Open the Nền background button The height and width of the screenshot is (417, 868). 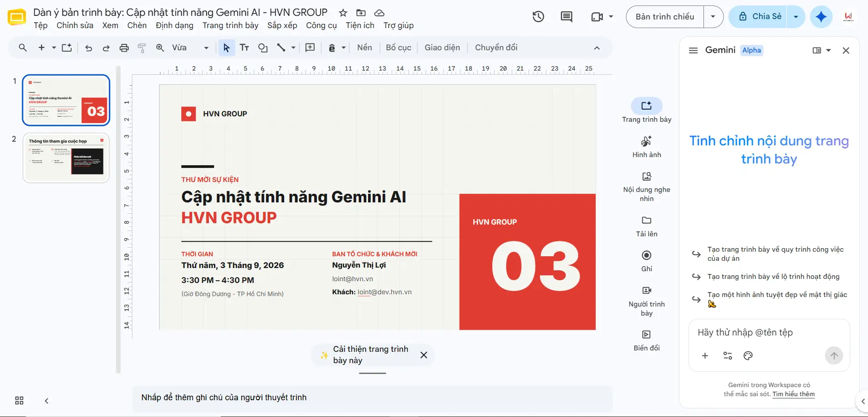tap(364, 48)
